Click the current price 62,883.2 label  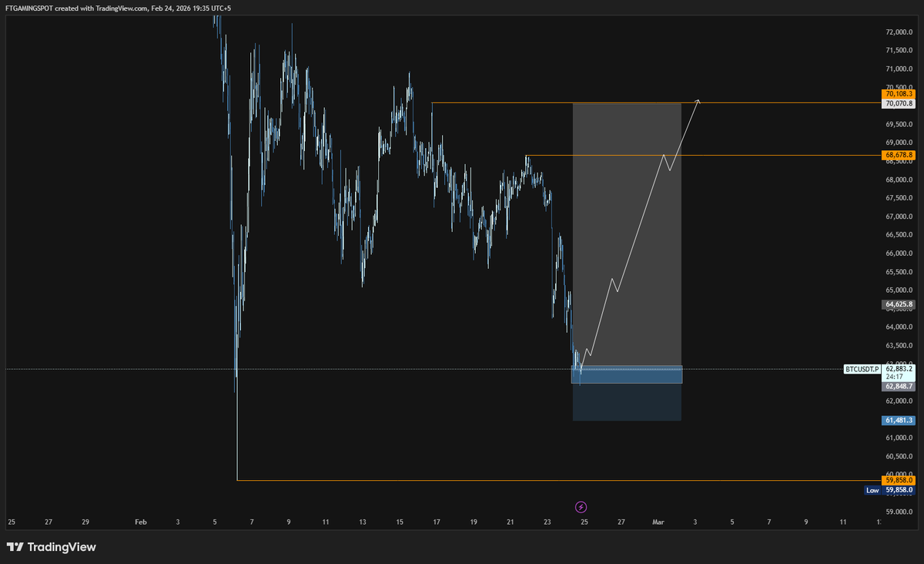pyautogui.click(x=899, y=369)
